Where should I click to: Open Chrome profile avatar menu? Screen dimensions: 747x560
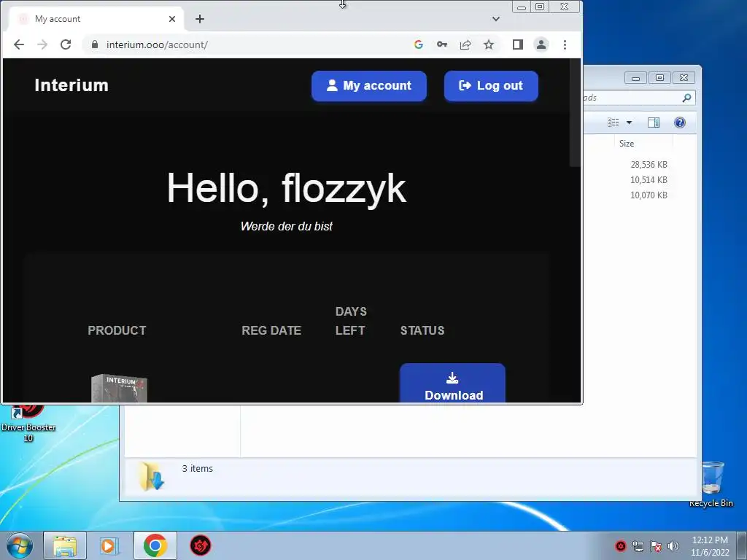pyautogui.click(x=541, y=44)
